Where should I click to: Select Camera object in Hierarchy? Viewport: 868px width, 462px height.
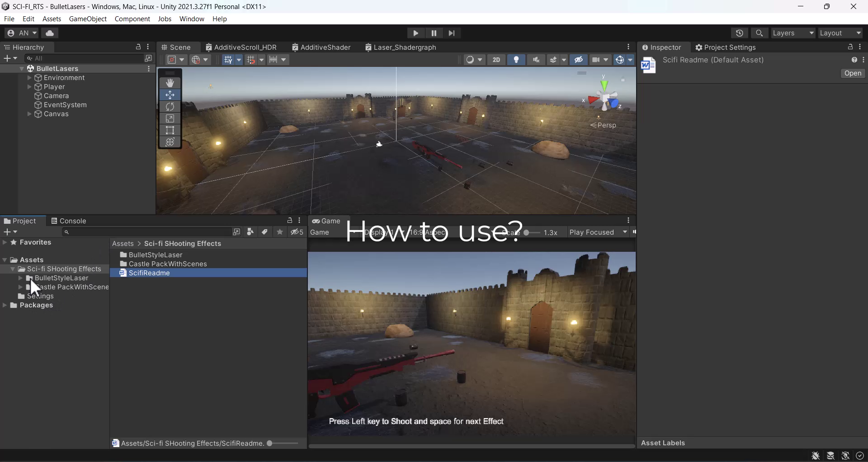tap(57, 96)
